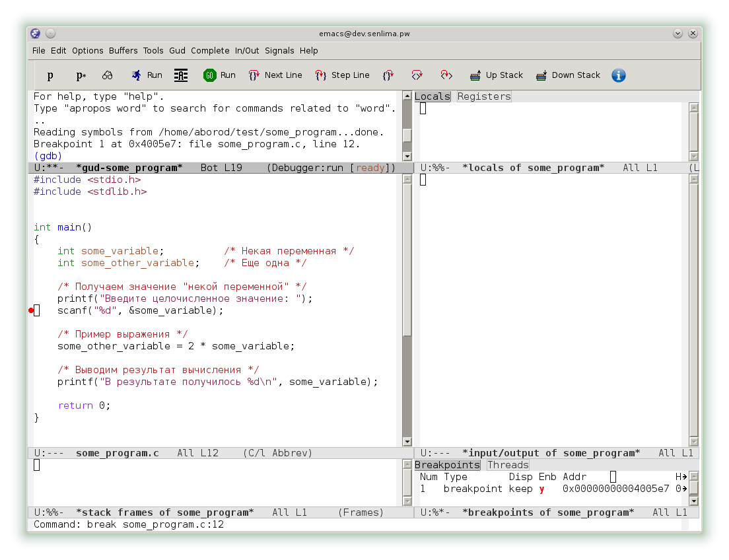Click the Step Line toolbar icon
Image resolution: width=729 pixels, height=560 pixels.
tap(321, 75)
